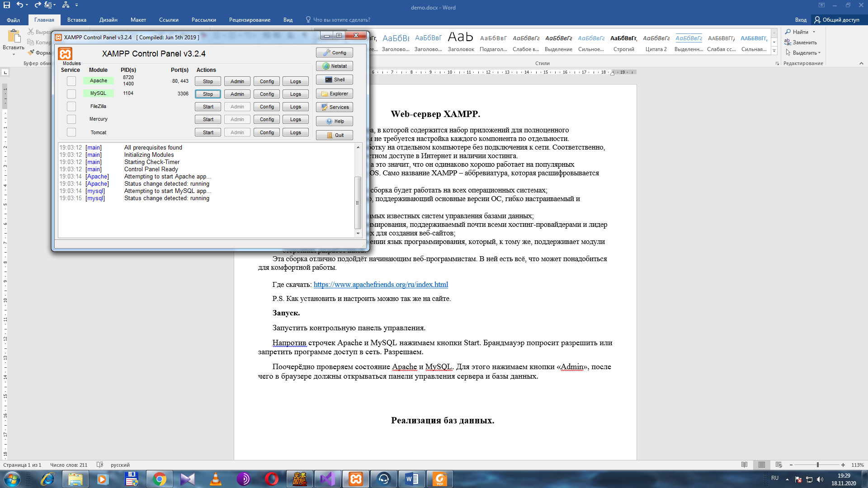Viewport: 868px width, 488px height.
Task: Click the Copy icon in the clipboard group
Action: pos(31,42)
